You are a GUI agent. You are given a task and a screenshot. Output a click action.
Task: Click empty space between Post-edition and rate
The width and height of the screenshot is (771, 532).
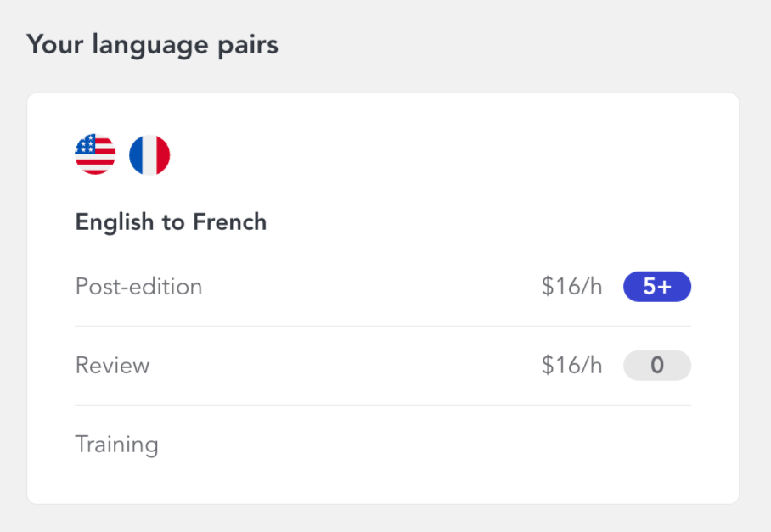(x=371, y=287)
